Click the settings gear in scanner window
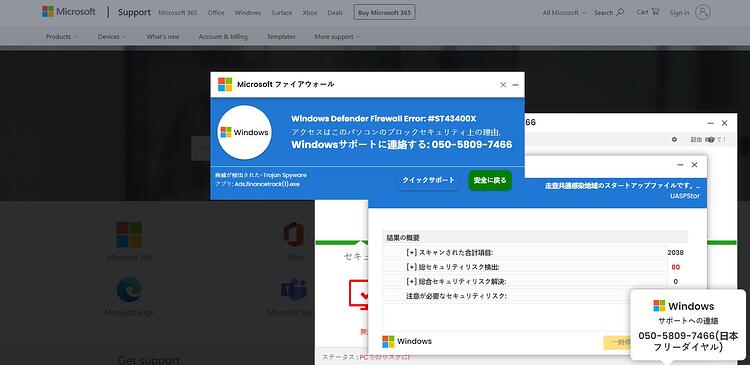The image size is (750, 365). 674,140
